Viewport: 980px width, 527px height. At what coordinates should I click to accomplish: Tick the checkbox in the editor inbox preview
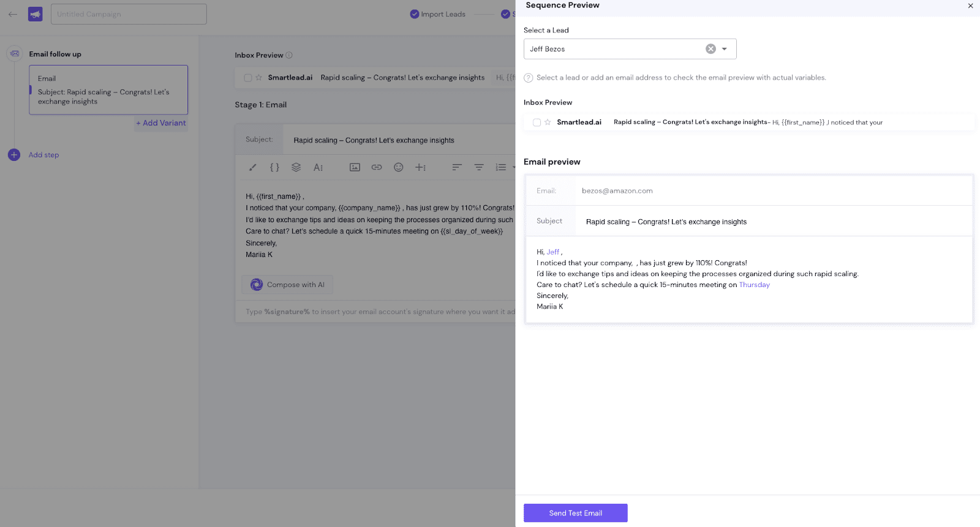coord(248,78)
